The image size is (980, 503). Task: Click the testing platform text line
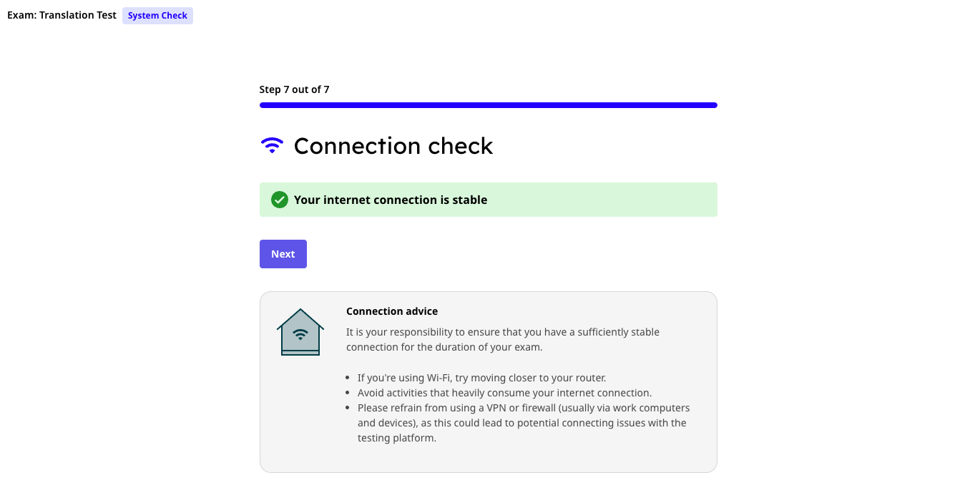[x=397, y=438]
